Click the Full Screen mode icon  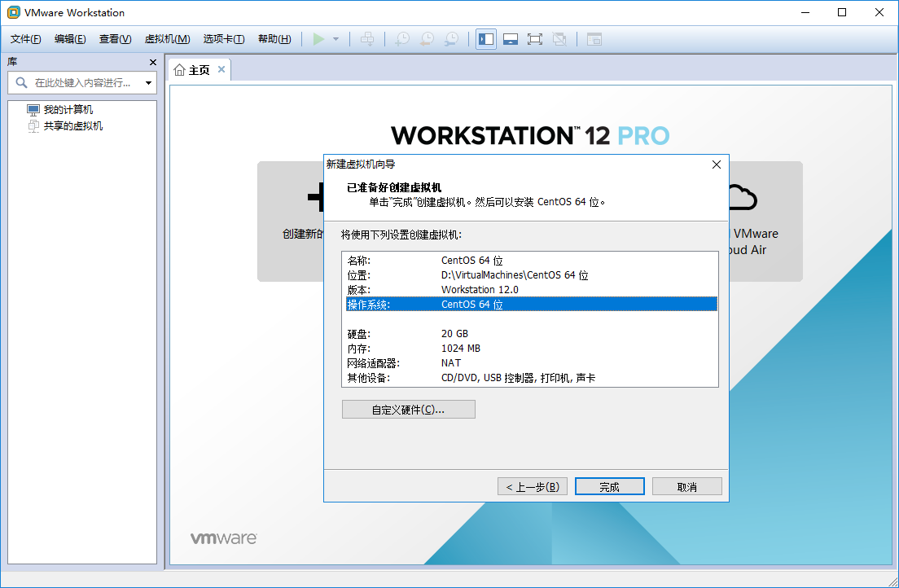(535, 39)
